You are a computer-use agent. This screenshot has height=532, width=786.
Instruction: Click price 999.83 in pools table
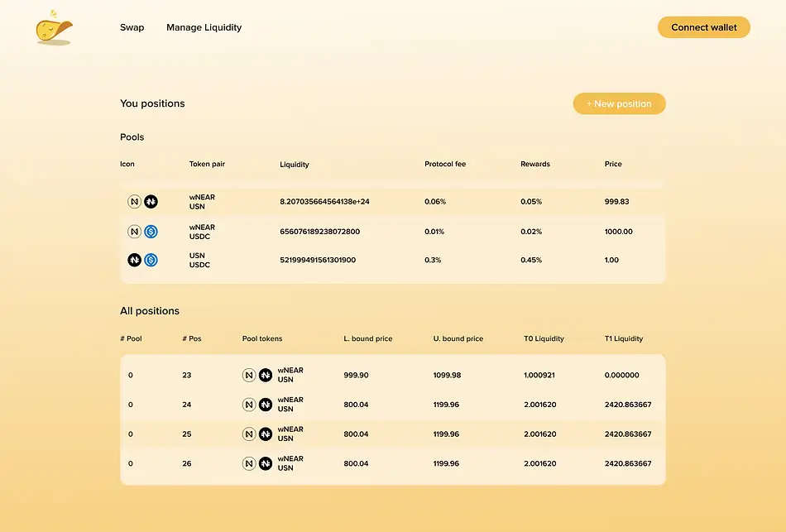(x=616, y=202)
